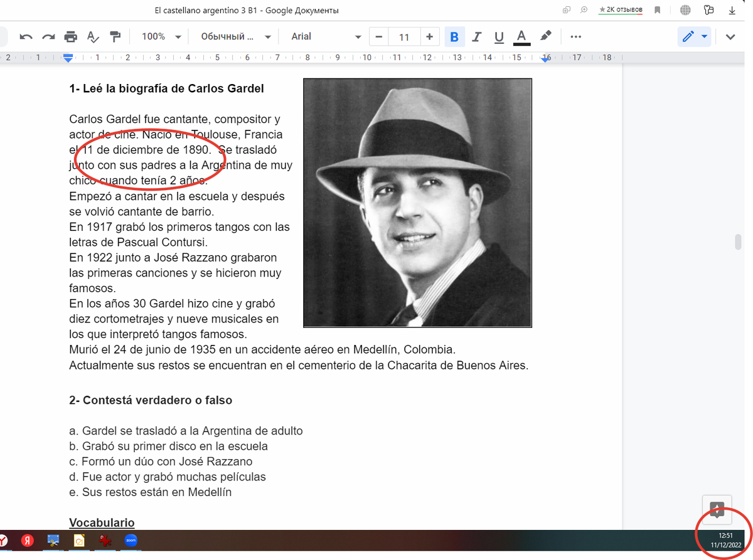Open the 2K reviews badge in the browser bar

click(x=621, y=9)
